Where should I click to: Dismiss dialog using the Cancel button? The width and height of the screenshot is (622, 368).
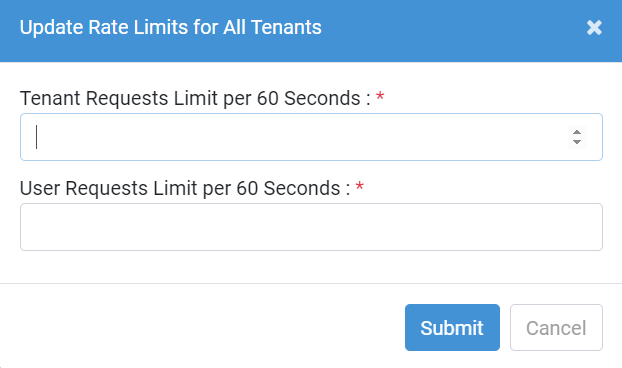pos(556,328)
